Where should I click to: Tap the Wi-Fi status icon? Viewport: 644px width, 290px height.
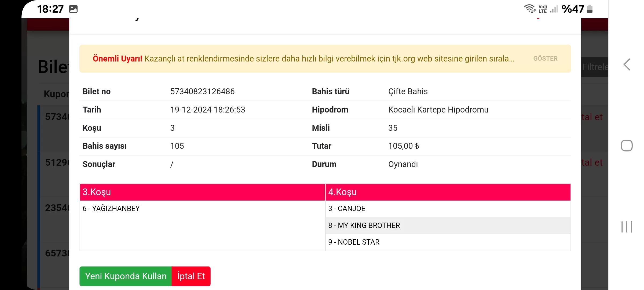530,9
